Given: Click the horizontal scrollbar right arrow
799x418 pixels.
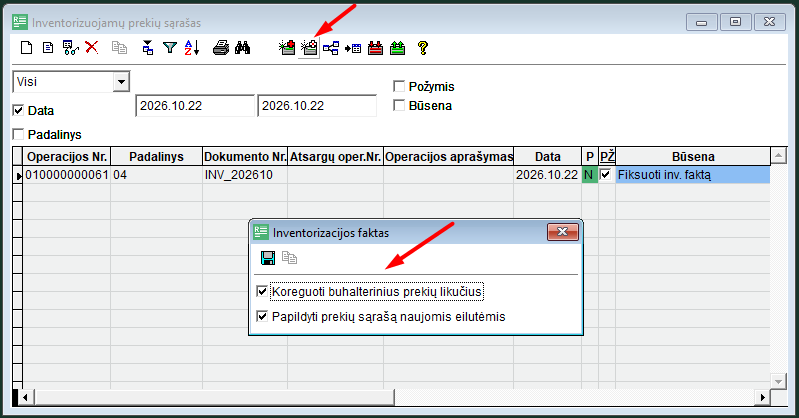Looking at the screenshot, I should (762, 397).
